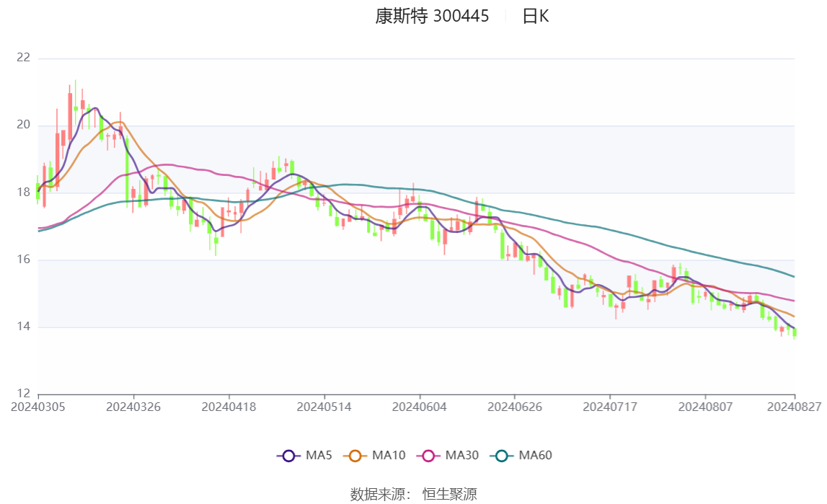
Task: Click the chart title 康斯特 300445
Action: [x=432, y=17]
